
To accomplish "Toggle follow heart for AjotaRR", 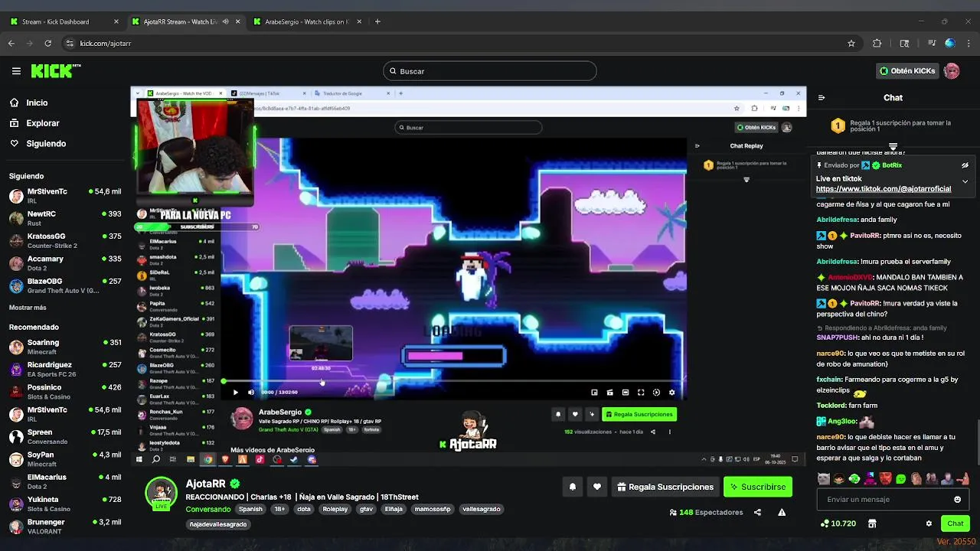I will pos(597,487).
